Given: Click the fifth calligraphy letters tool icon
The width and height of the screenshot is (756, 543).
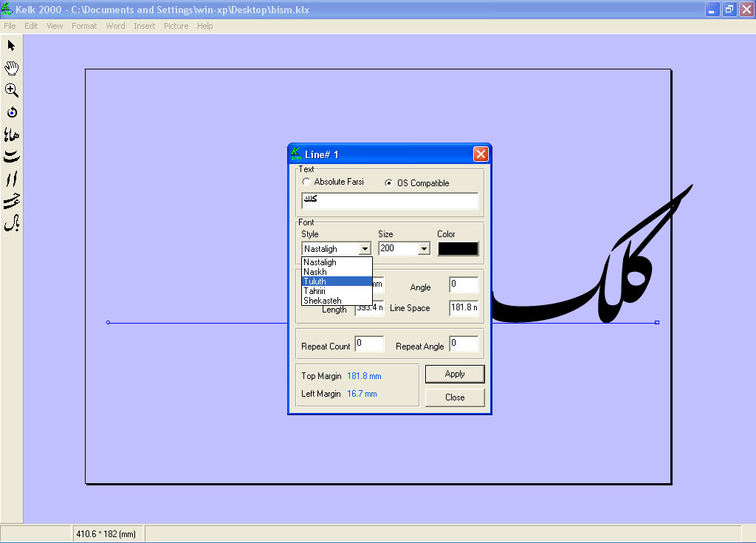Looking at the screenshot, I should [x=12, y=134].
